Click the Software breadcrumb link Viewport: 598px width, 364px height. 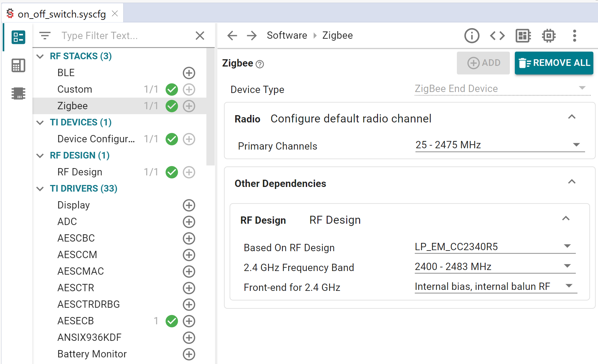pyautogui.click(x=287, y=35)
